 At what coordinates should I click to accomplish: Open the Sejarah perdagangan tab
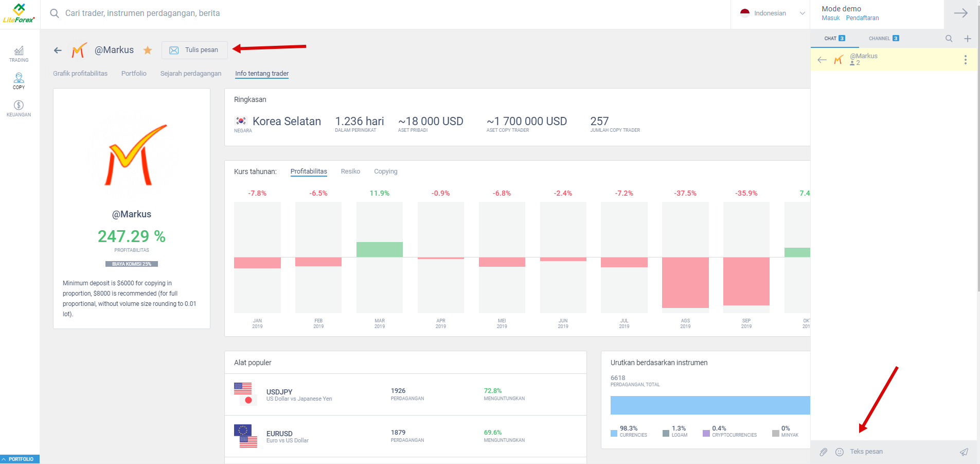coord(190,73)
